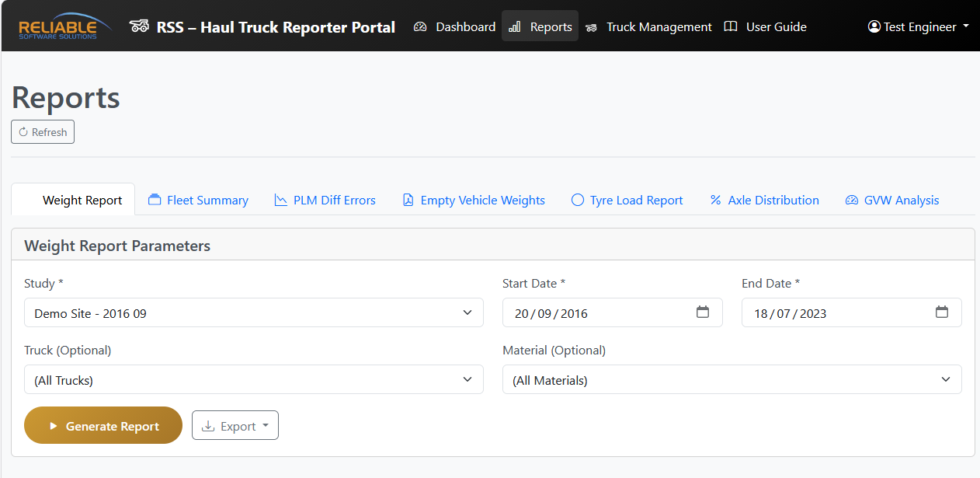Open the Export dropdown menu
This screenshot has height=478, width=980.
tap(235, 425)
